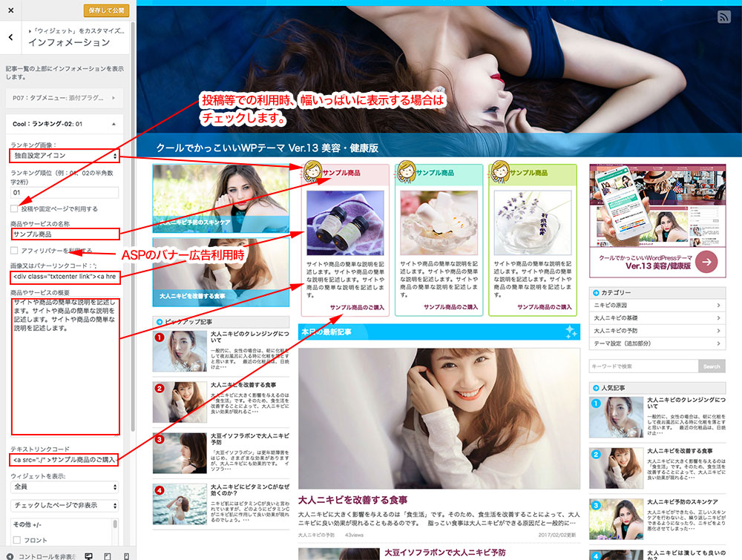
Task: Click the 商品やサービスの概要 textarea
Action: point(65,366)
